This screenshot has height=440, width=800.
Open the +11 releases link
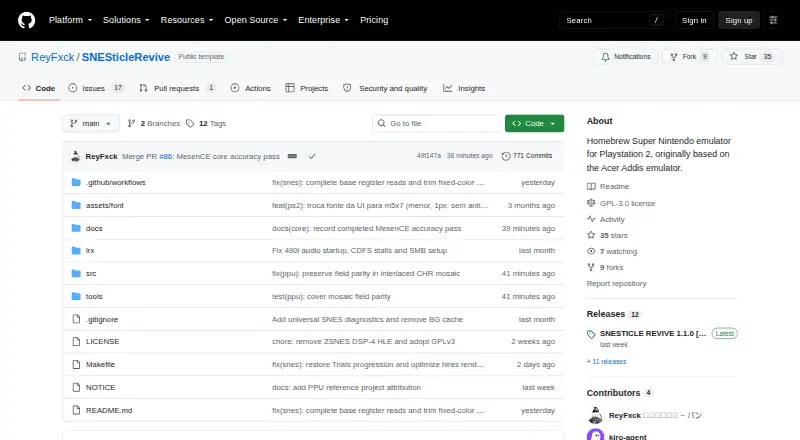click(x=606, y=361)
